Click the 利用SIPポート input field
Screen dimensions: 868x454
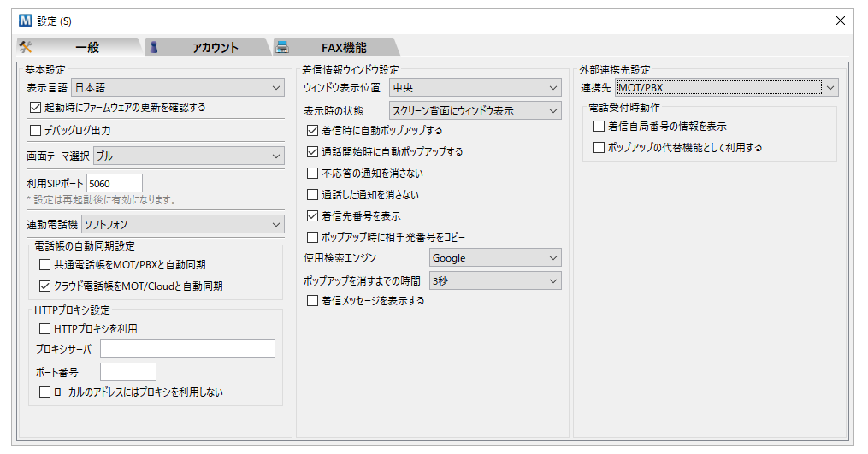[114, 183]
